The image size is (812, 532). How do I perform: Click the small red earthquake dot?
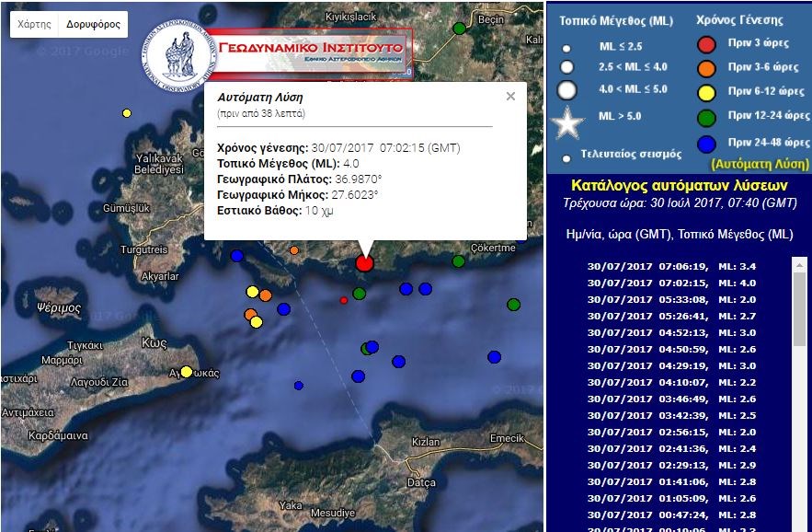pyautogui.click(x=344, y=300)
